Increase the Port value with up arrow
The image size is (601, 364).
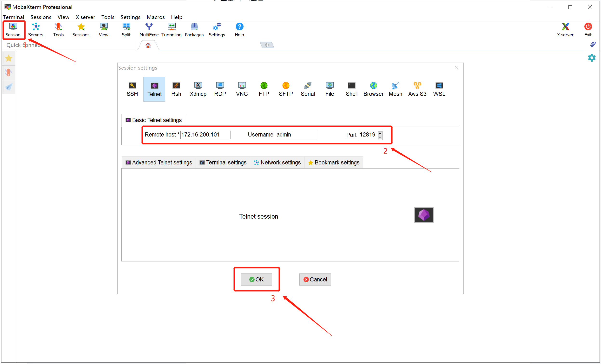pos(380,133)
